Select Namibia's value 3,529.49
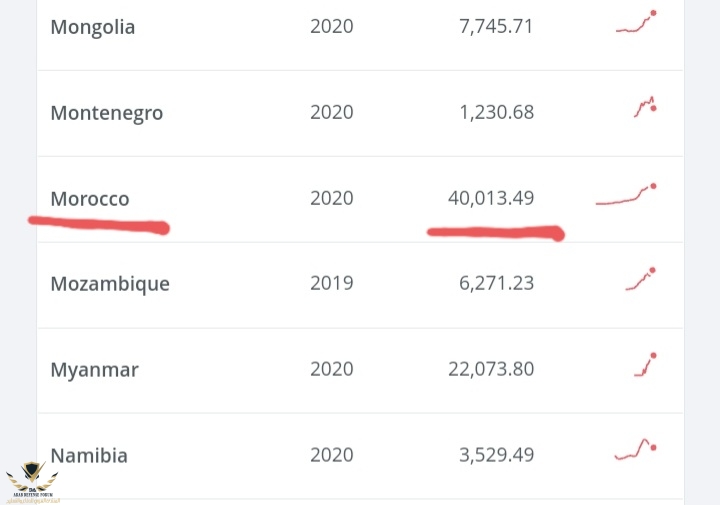Viewport: 720px width, 505px height. point(496,456)
